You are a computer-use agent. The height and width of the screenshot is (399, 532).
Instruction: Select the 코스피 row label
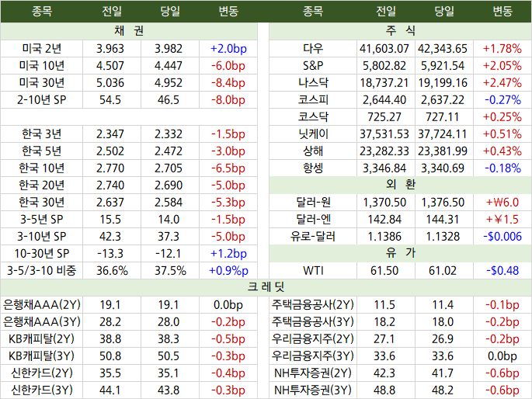[x=313, y=100]
